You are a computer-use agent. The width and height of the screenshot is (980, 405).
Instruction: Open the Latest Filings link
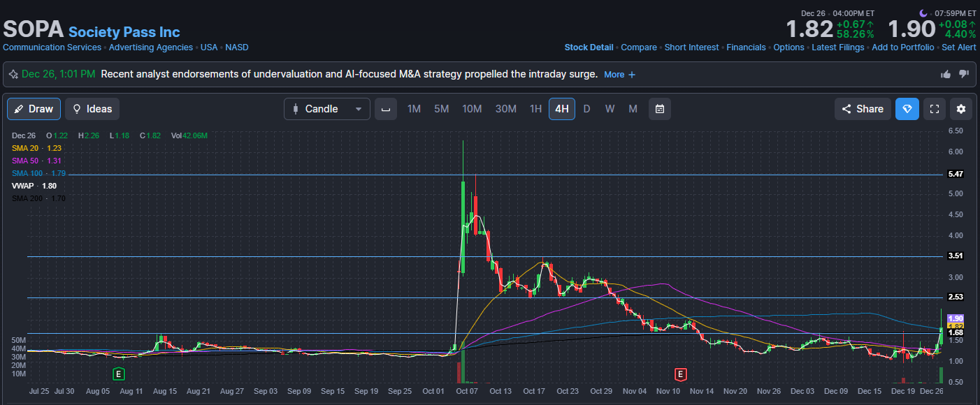[x=837, y=47]
